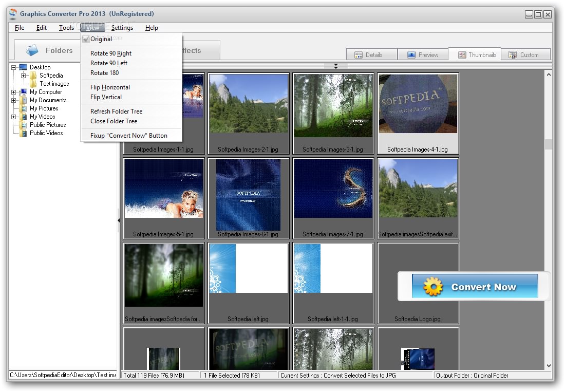565x392 pixels.
Task: Close the open View menu
Action: pyautogui.click(x=92, y=28)
